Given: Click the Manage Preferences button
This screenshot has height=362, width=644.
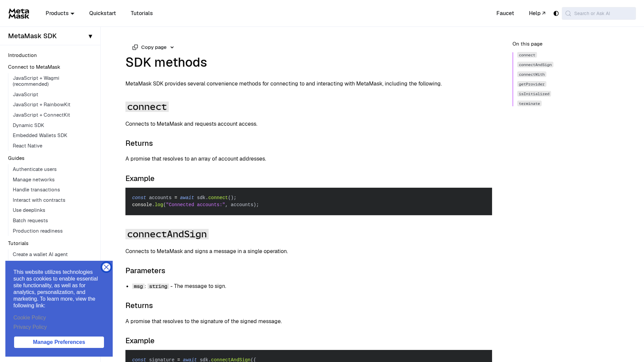Looking at the screenshot, I should 59,342.
